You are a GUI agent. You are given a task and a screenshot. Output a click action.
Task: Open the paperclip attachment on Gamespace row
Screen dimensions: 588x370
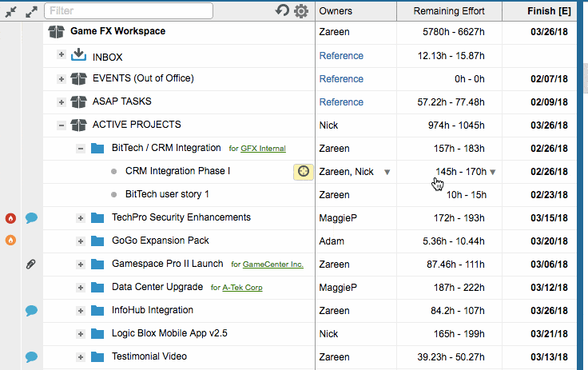tap(30, 265)
